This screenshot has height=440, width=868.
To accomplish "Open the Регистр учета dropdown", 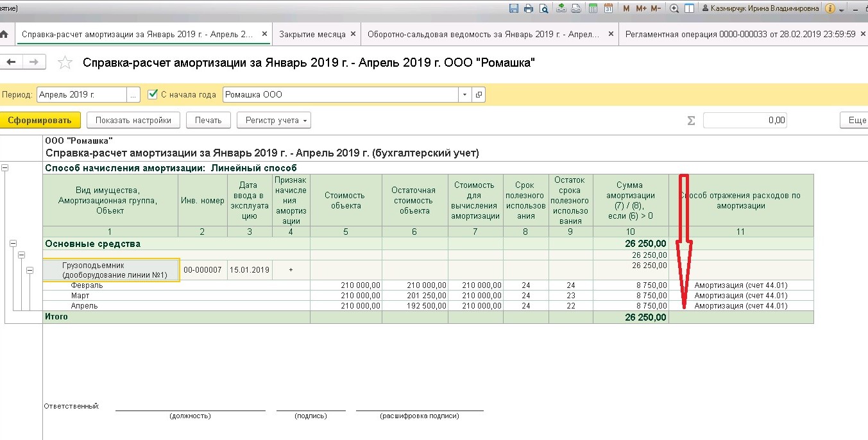I will (x=274, y=120).
